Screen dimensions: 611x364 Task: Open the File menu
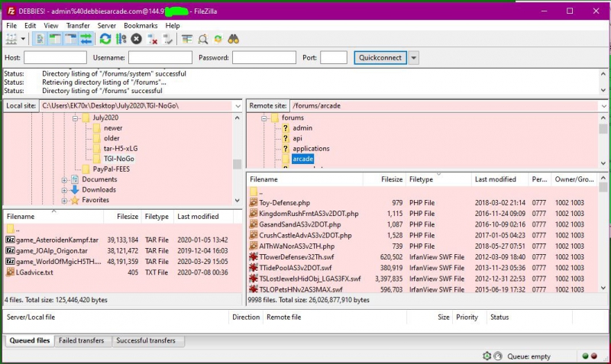(11, 26)
